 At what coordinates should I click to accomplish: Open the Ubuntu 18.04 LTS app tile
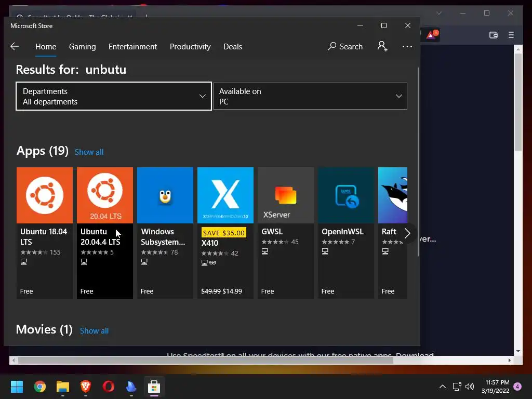[45, 233]
